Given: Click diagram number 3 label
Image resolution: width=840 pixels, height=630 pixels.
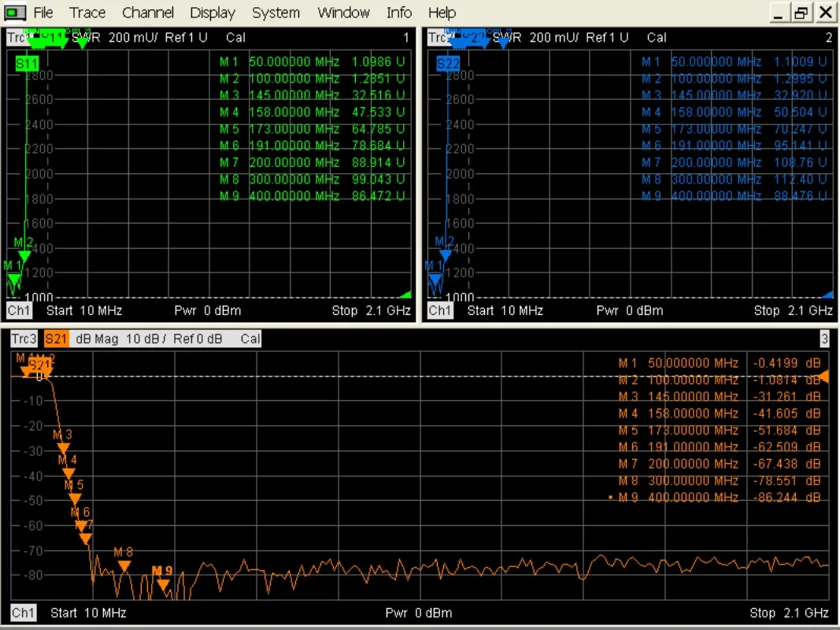Looking at the screenshot, I should point(824,339).
